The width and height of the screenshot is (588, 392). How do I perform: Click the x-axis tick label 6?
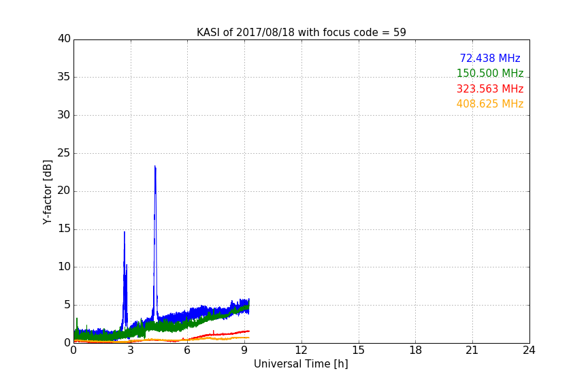(x=187, y=350)
